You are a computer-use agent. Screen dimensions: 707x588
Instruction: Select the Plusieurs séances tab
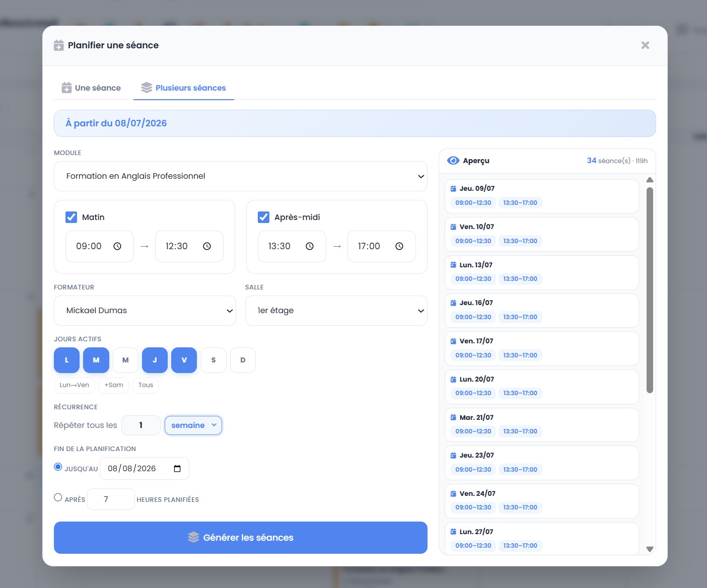click(x=184, y=88)
